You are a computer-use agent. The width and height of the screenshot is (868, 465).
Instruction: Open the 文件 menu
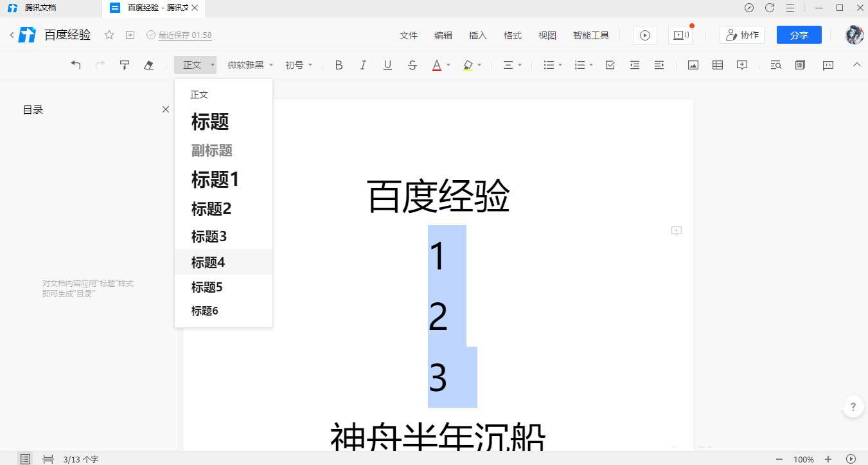point(409,35)
